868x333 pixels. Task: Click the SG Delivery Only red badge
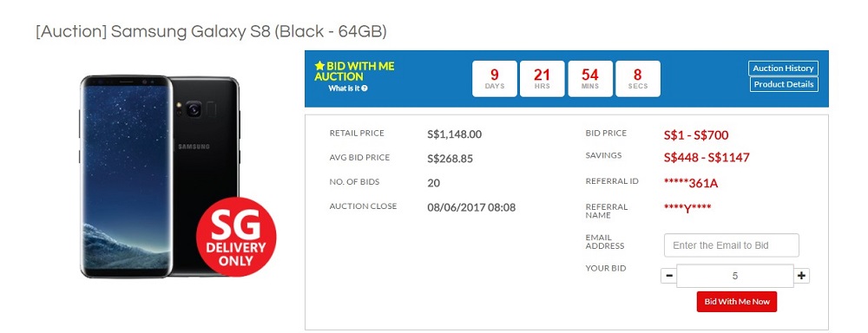(x=236, y=237)
